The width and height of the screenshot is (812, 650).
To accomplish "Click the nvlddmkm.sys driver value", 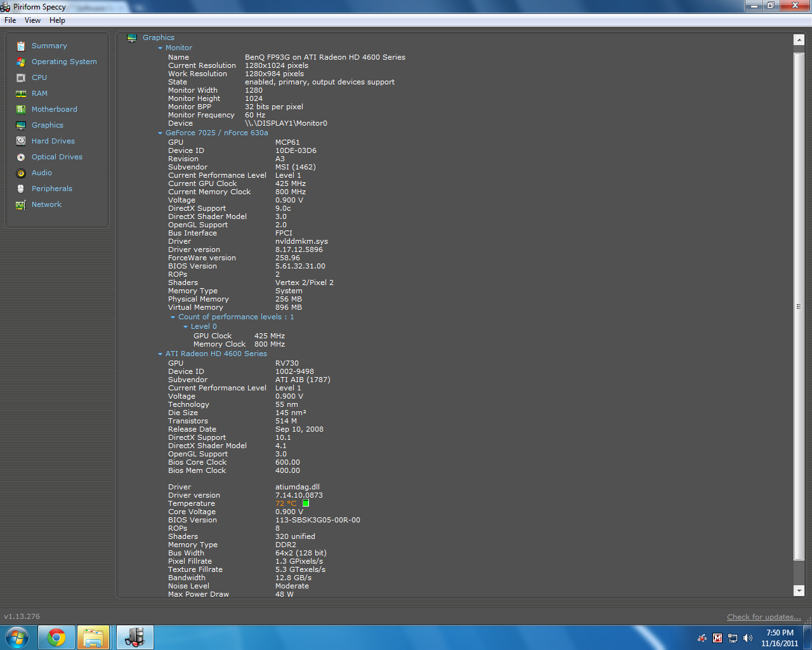I will coord(301,241).
